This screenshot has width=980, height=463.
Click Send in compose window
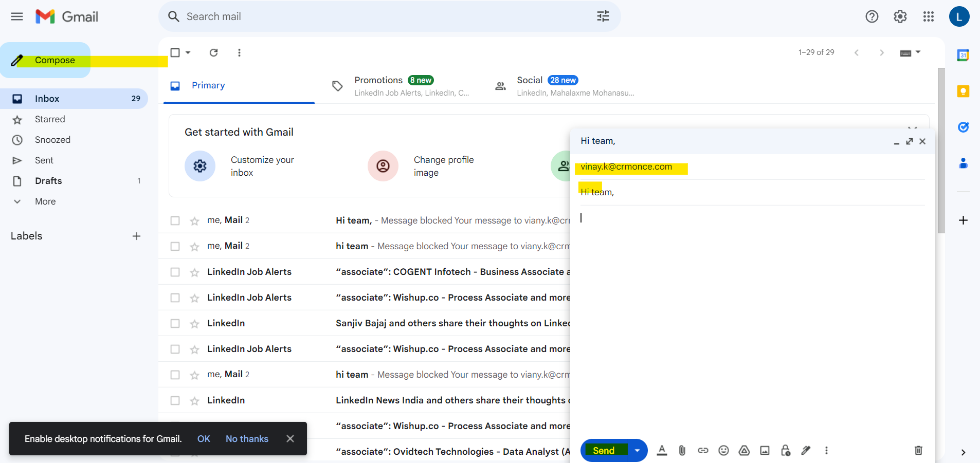pos(604,451)
